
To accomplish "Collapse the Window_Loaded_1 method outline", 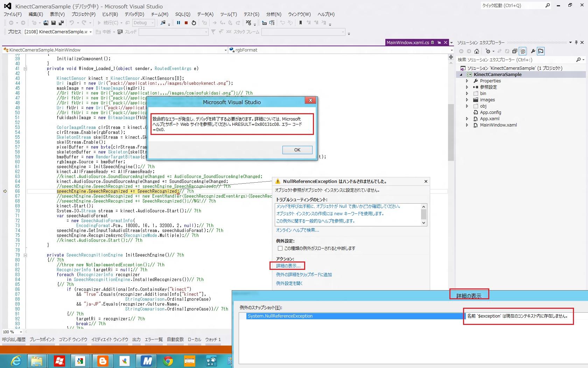I will click(25, 69).
